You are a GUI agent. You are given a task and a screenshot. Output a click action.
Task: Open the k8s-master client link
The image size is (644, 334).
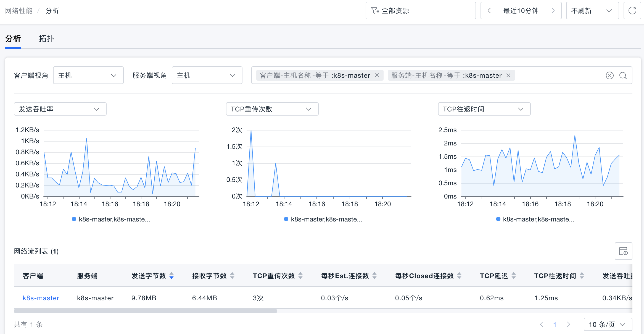pos(41,298)
